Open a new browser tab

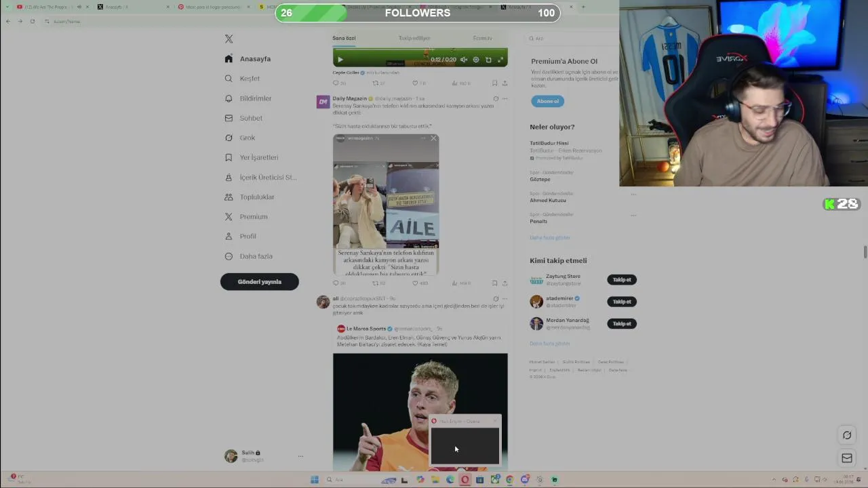[583, 7]
